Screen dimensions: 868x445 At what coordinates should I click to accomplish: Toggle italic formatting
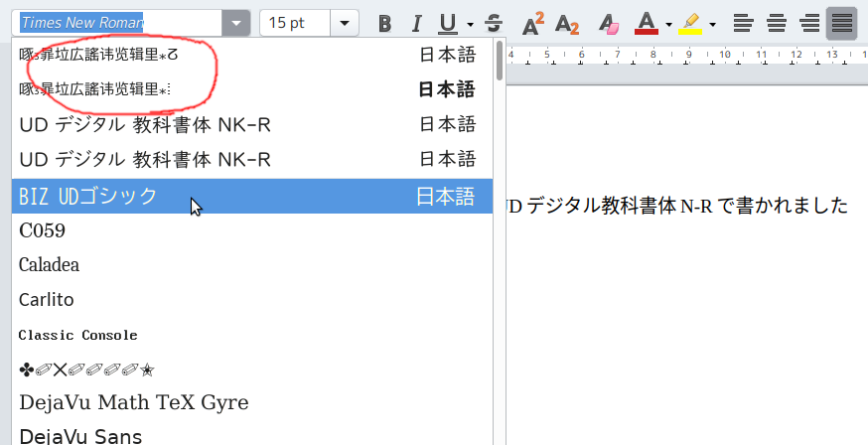(417, 23)
